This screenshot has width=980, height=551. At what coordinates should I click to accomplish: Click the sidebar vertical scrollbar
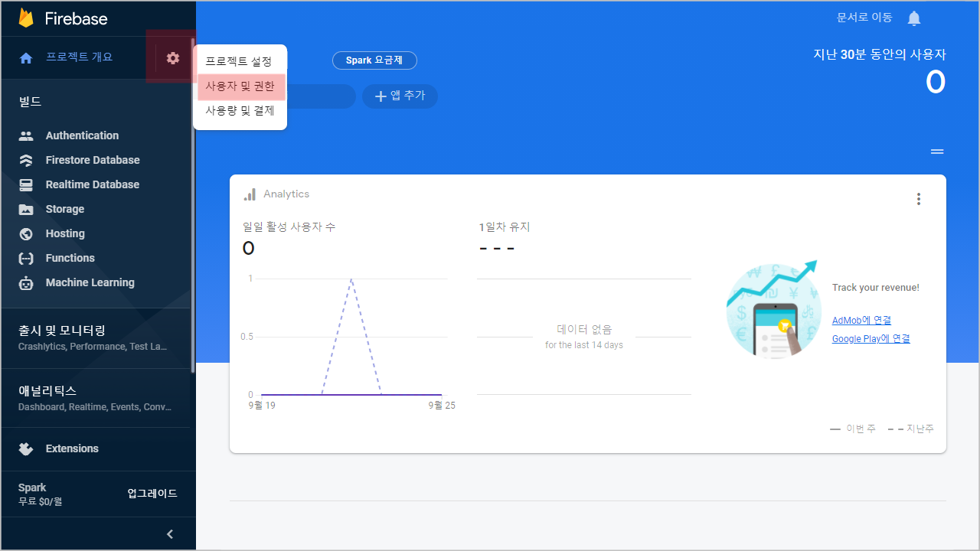[193, 205]
